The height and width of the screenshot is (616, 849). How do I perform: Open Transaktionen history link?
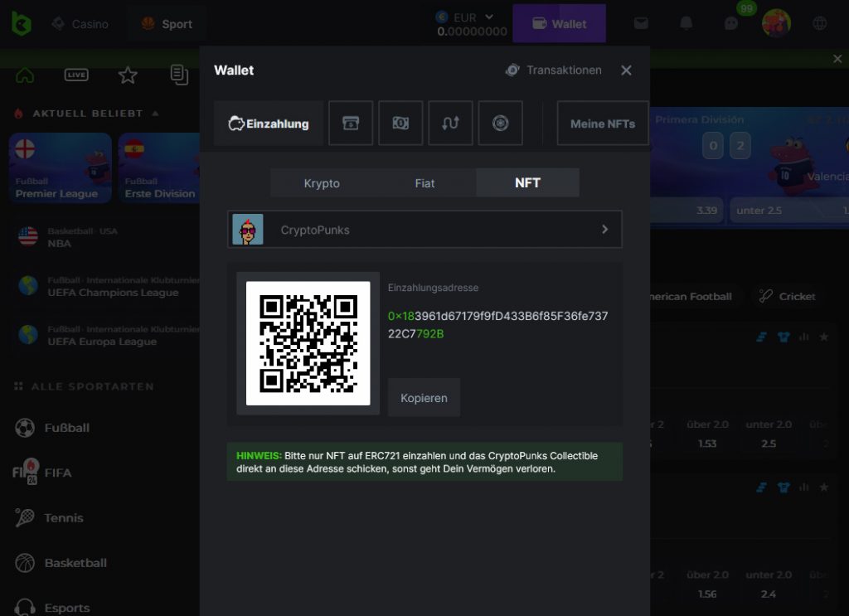553,70
